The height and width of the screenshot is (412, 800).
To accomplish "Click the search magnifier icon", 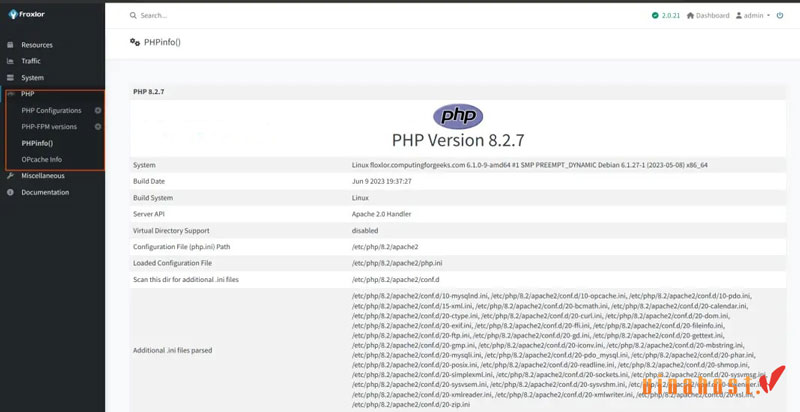I will (x=133, y=15).
